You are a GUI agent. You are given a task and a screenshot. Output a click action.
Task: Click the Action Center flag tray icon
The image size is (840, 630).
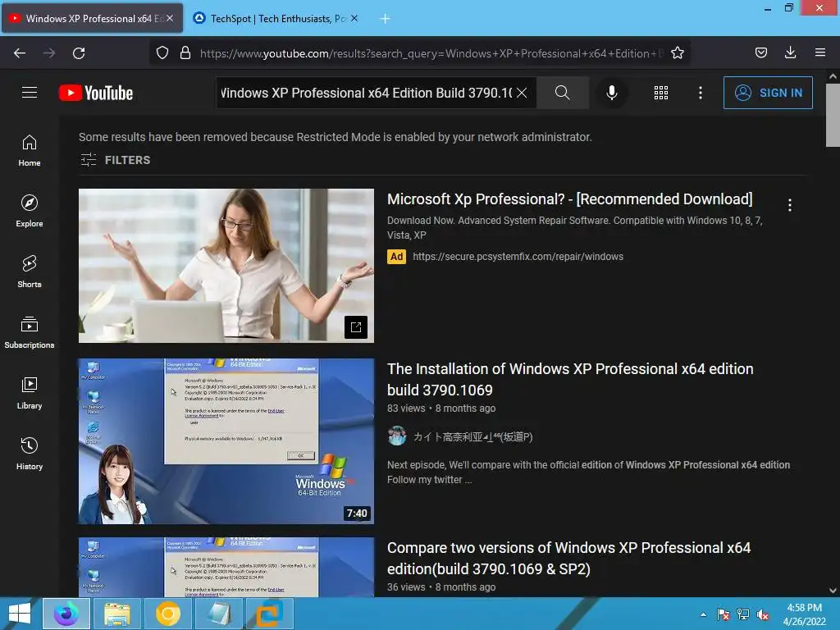[724, 614]
